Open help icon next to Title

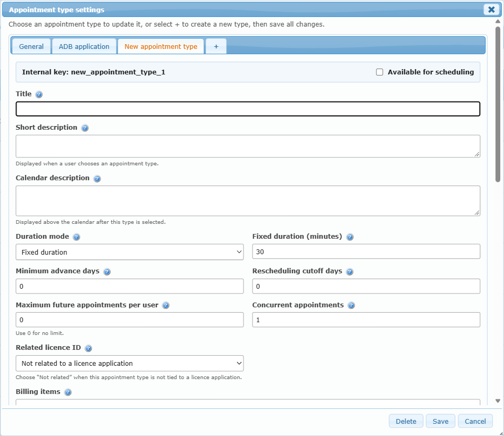point(39,95)
